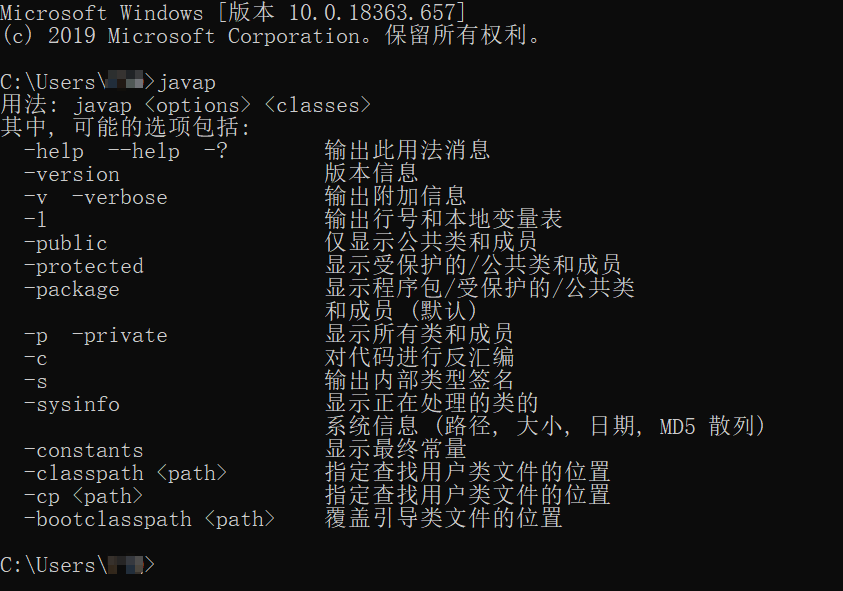The height and width of the screenshot is (591, 843).
Task: Click the -c disassemble option flag
Action: tap(35, 358)
